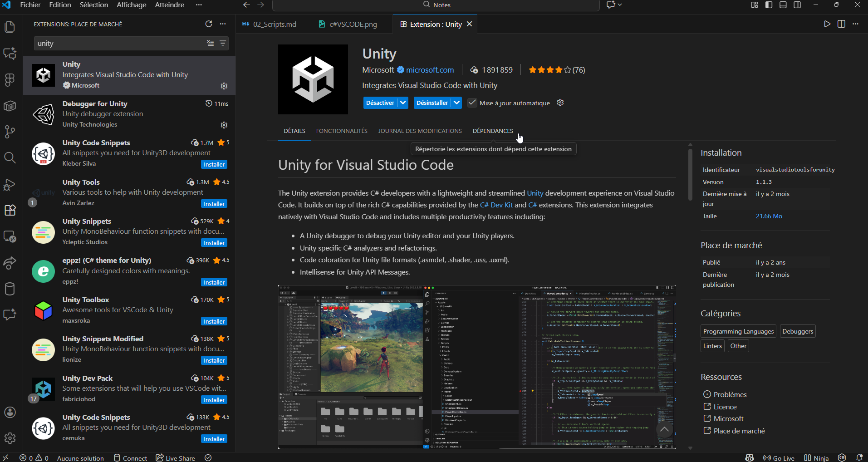Open the Run and Debug view
The width and height of the screenshot is (868, 462).
(10, 184)
